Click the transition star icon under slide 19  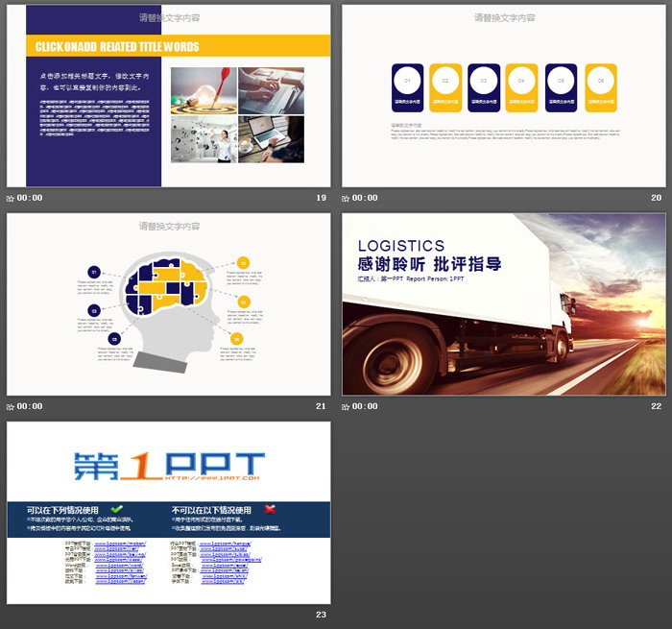(11, 198)
